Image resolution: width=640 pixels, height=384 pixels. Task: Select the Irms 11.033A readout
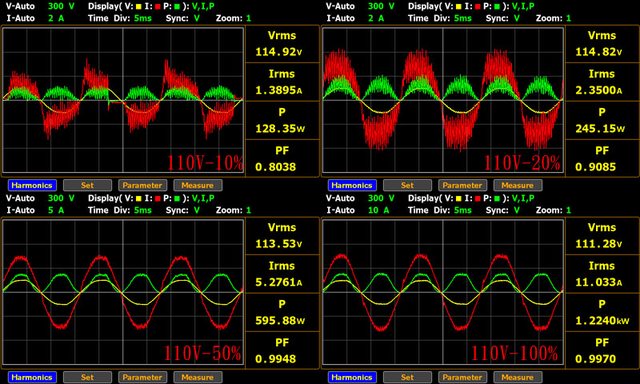602,274
